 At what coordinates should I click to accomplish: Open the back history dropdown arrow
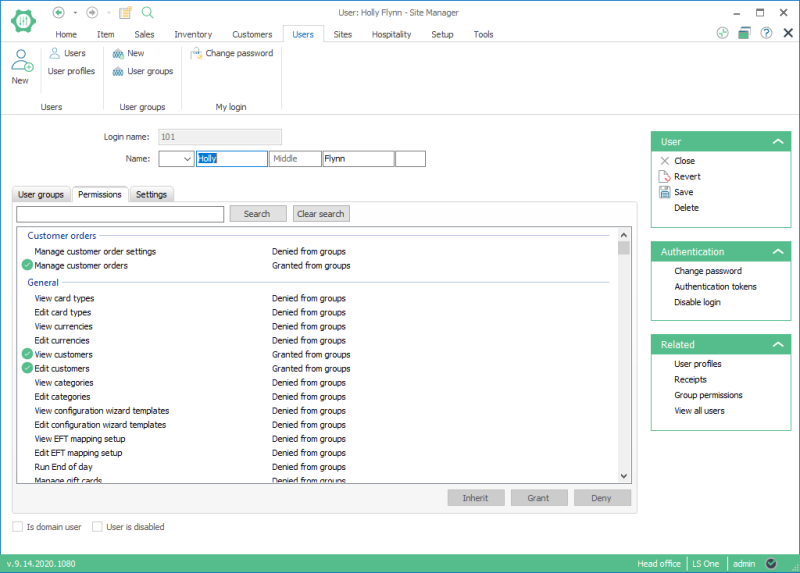click(75, 12)
